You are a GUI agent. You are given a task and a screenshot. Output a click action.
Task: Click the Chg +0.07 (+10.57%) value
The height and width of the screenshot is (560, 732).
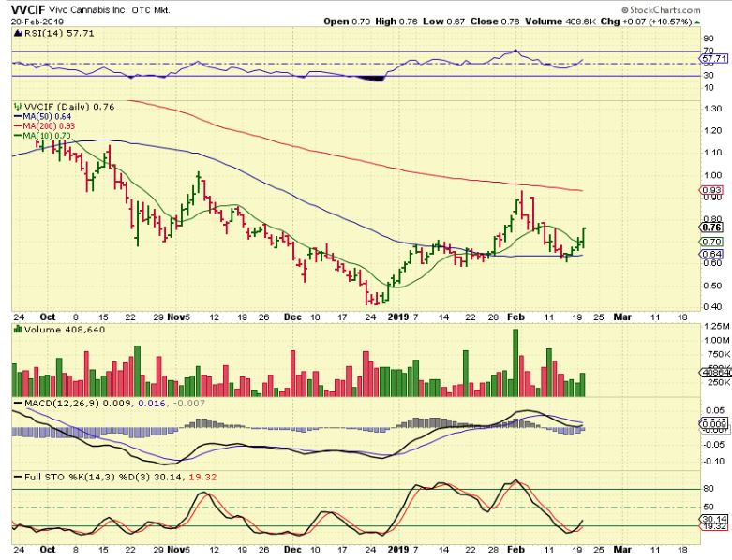(647, 22)
